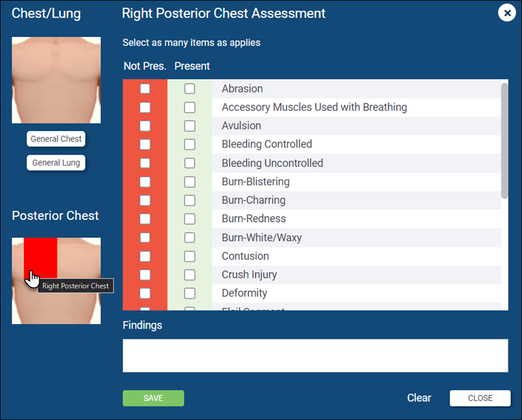Screen dimensions: 522x420
Task: Select the anterior chest body image
Action: pos(56,80)
